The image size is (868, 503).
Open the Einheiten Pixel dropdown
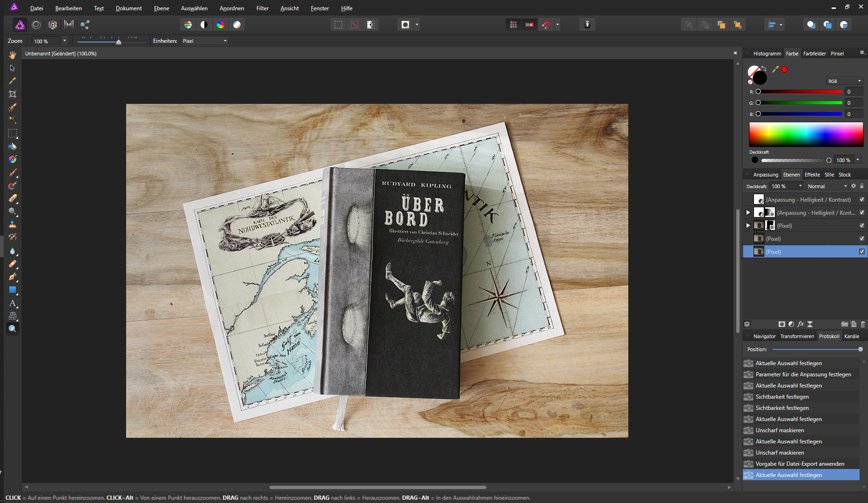[204, 41]
